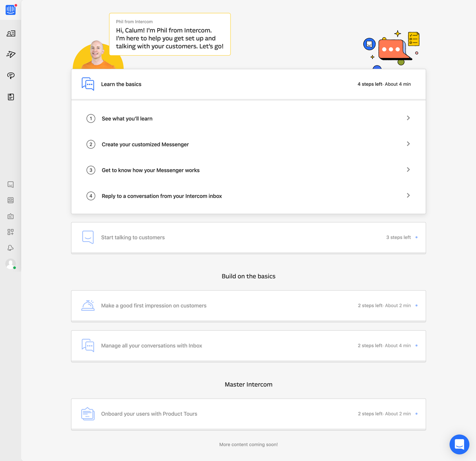The width and height of the screenshot is (476, 461).
Task: Click the Start talking to customers smile icon
Action: pyautogui.click(x=88, y=237)
